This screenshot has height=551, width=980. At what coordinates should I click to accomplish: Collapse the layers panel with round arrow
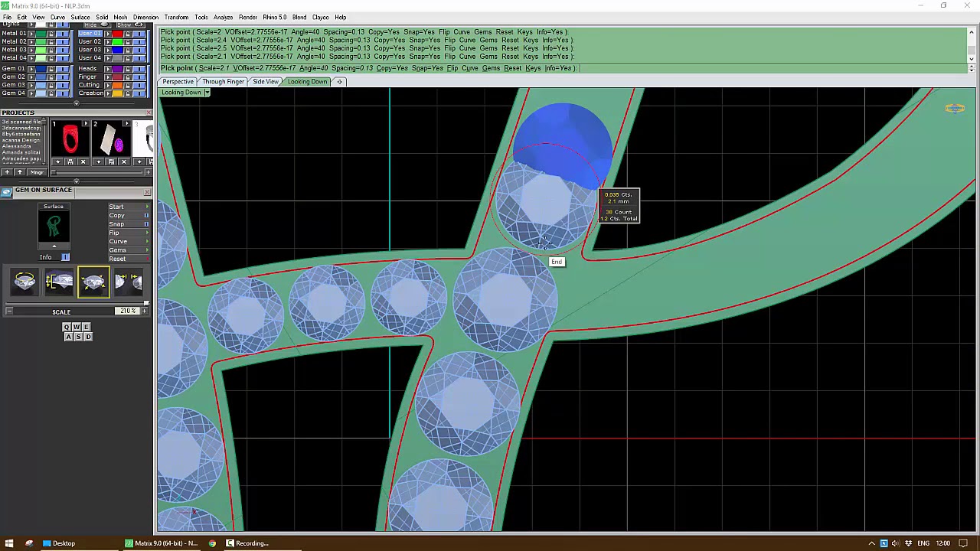pos(76,103)
